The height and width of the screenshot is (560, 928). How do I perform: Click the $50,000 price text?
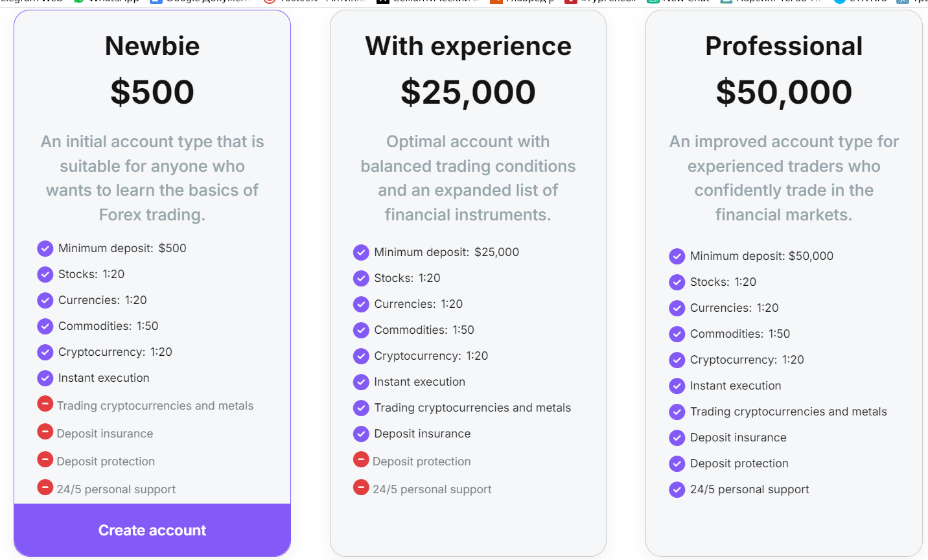point(784,92)
